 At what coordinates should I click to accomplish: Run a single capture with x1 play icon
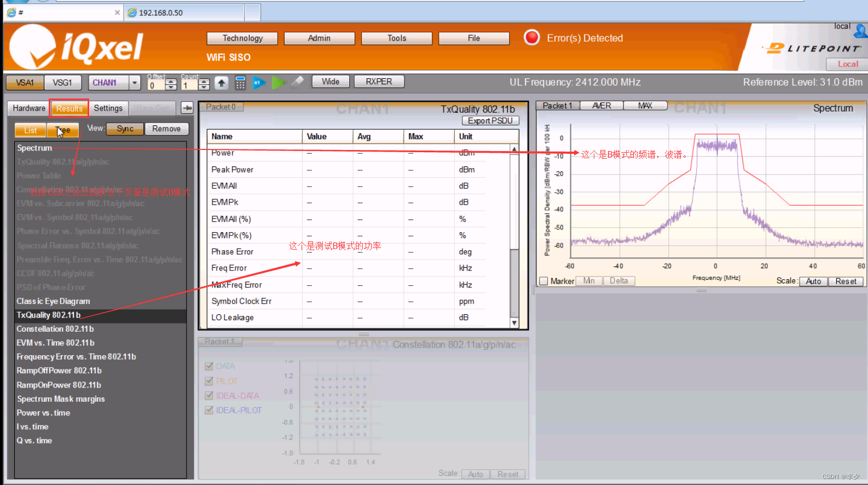coord(259,83)
